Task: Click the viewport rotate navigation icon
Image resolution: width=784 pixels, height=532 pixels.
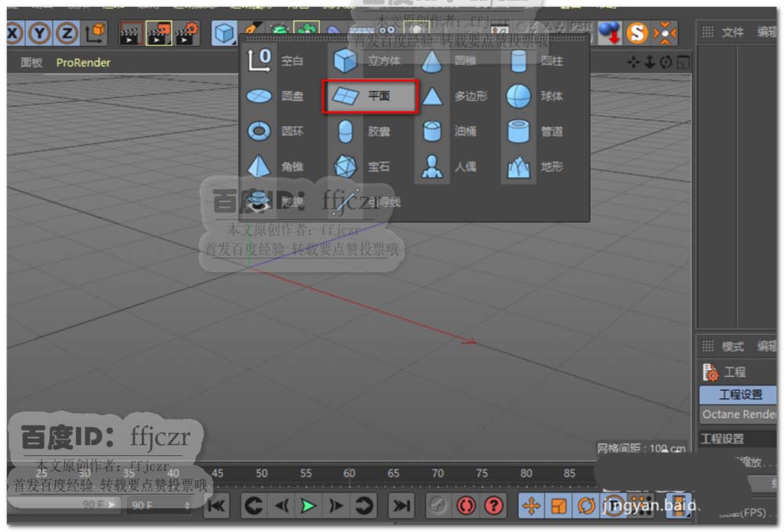Action: tap(666, 62)
